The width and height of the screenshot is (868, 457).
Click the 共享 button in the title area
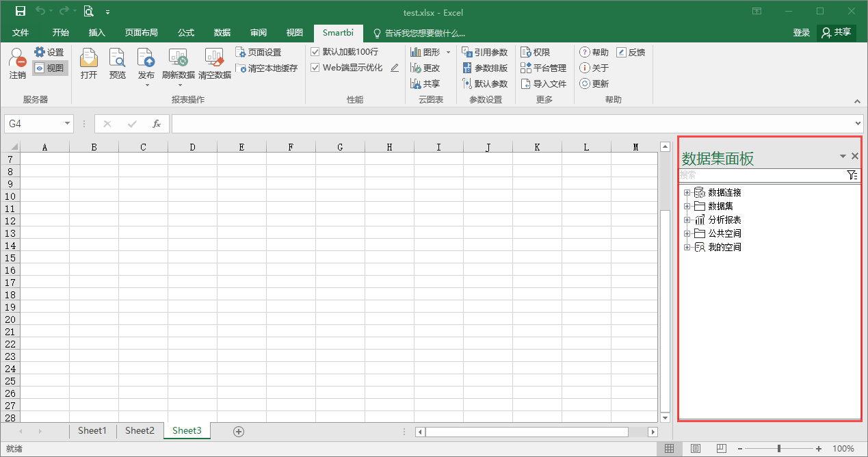tap(837, 33)
